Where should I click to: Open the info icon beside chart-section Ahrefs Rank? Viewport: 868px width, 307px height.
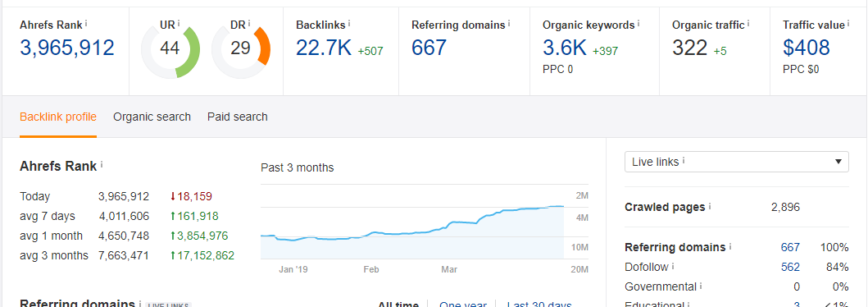coord(102,165)
